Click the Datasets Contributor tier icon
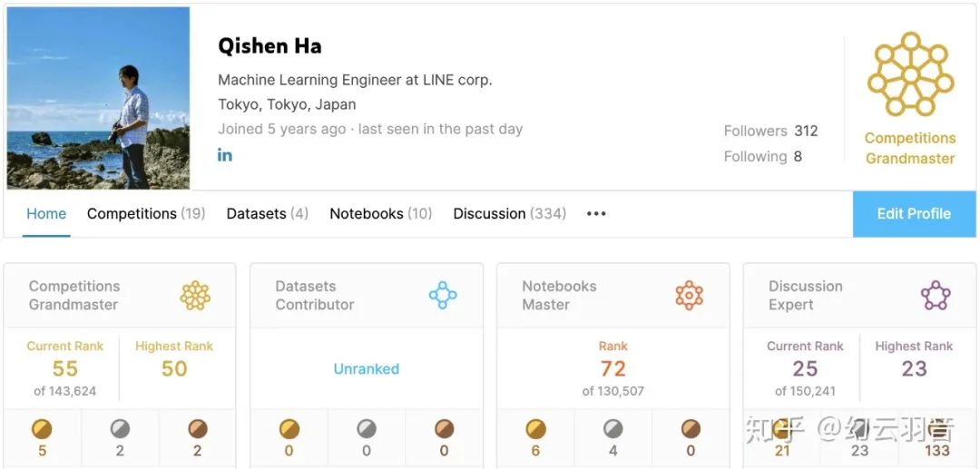This screenshot has height=469, width=980. 442,295
